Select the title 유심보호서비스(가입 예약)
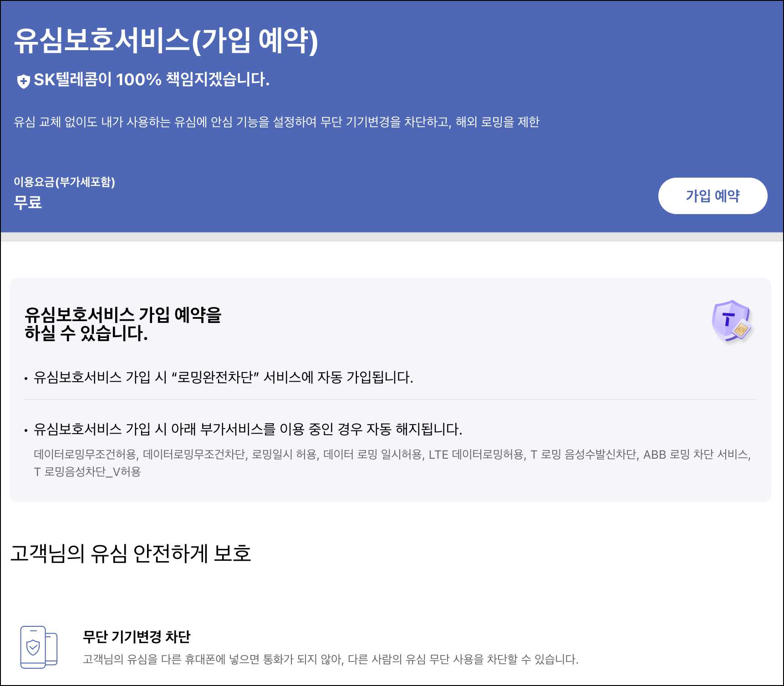Screen dimensions: 784x686 click(x=166, y=41)
